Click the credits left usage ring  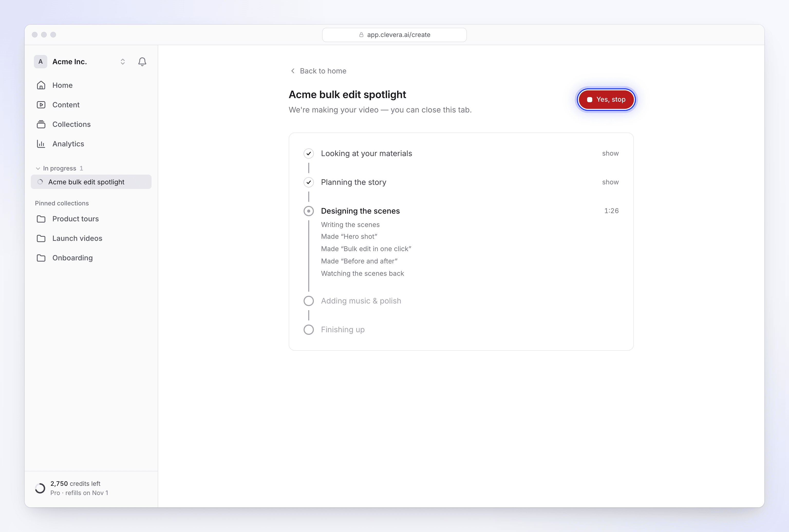point(40,488)
